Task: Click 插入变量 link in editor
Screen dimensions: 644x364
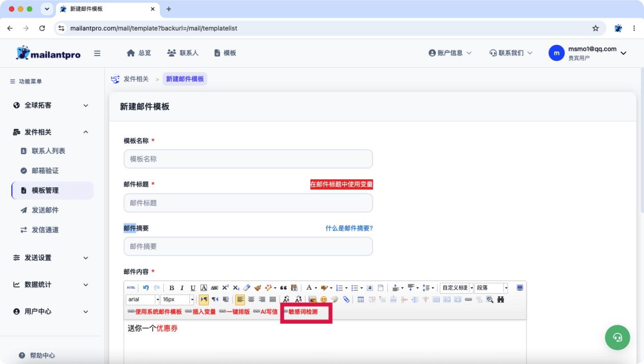Action: tap(201, 312)
